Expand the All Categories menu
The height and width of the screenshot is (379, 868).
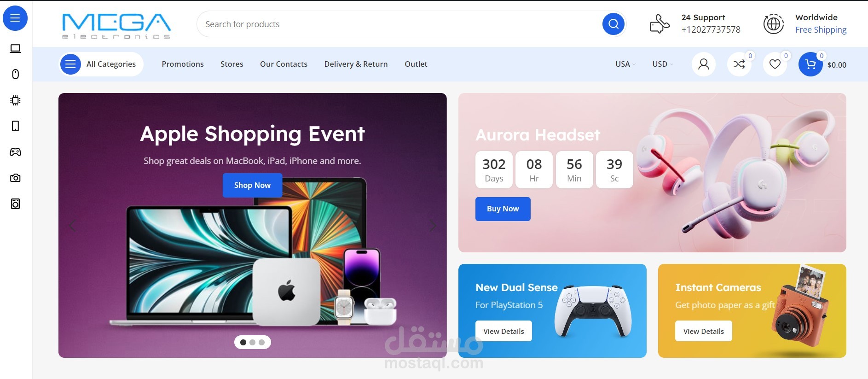point(101,64)
